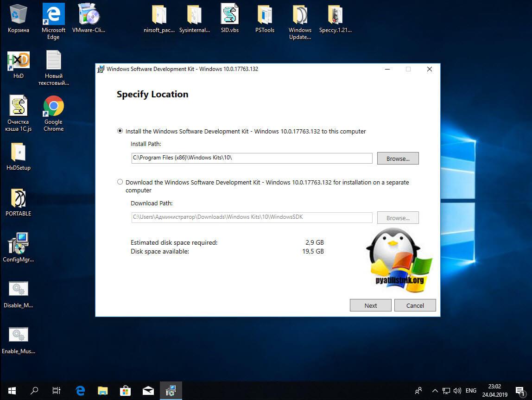
Task: Open the clock showing 23:02
Action: pyautogui.click(x=494, y=391)
